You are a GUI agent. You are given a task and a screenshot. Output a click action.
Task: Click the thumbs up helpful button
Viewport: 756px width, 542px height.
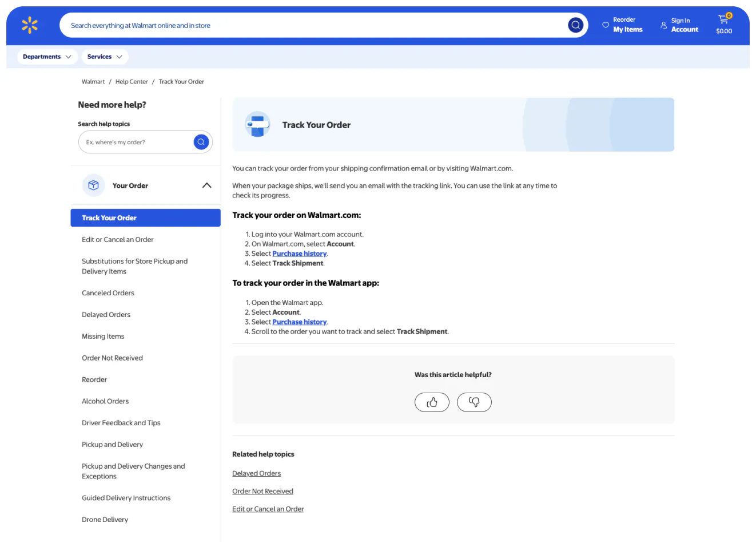(432, 402)
